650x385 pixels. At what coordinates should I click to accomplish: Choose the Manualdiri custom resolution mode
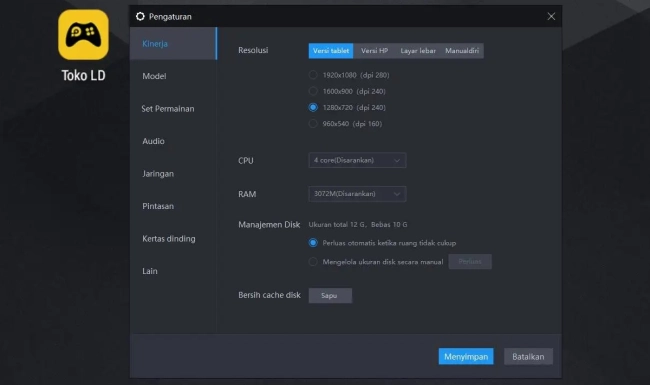coord(462,51)
